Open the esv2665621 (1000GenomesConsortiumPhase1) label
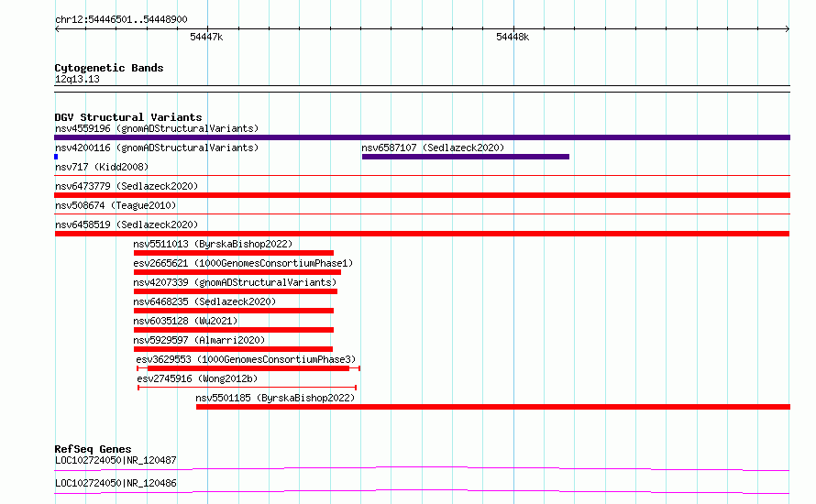Viewport: 816px width, 504px height. 243,263
